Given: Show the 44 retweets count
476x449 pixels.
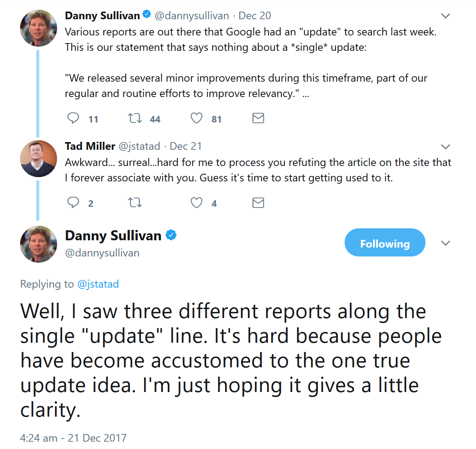Looking at the screenshot, I should (x=155, y=119).
